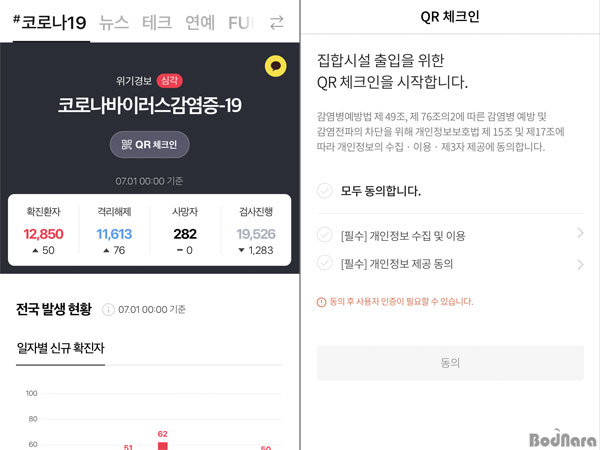600x450 pixels.
Task: Switch to the 연예 tab
Action: coord(200,23)
